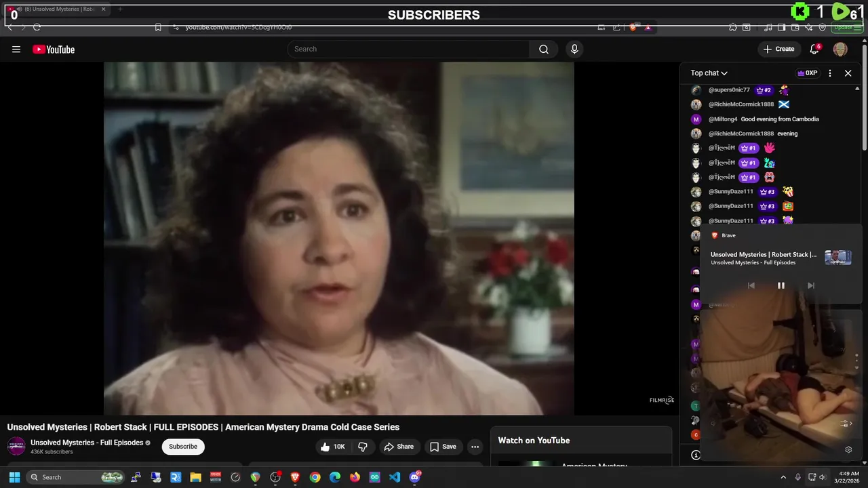Open the media popup settings gear

pos(848,449)
